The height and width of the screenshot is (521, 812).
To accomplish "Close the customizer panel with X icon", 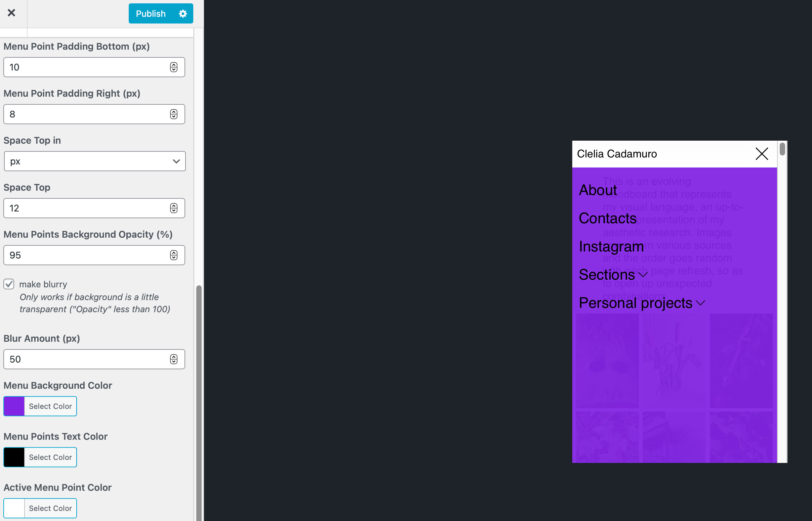I will click(11, 13).
